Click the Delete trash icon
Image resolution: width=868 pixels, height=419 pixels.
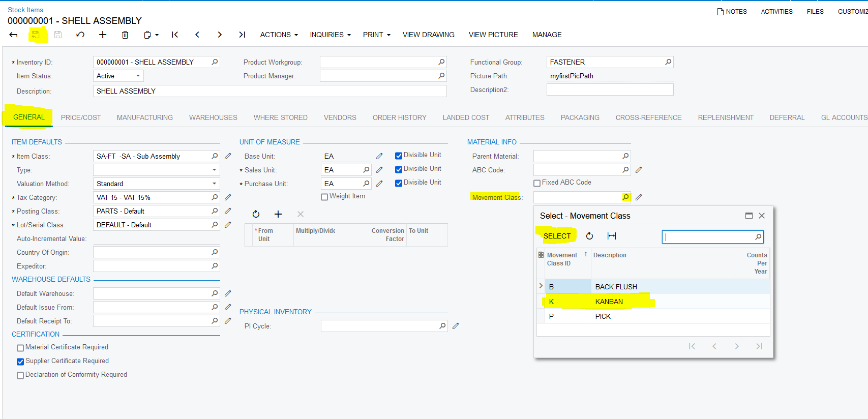(x=125, y=35)
